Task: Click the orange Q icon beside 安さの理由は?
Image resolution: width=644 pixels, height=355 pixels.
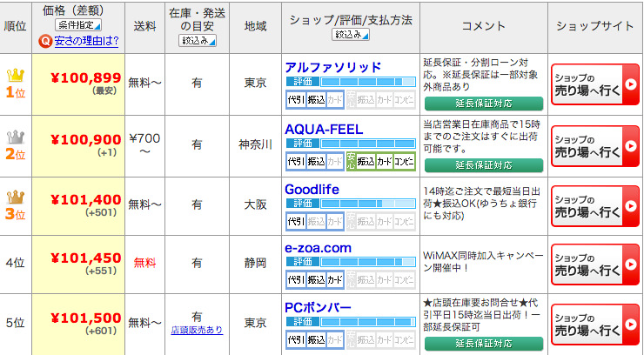Action: [45, 41]
